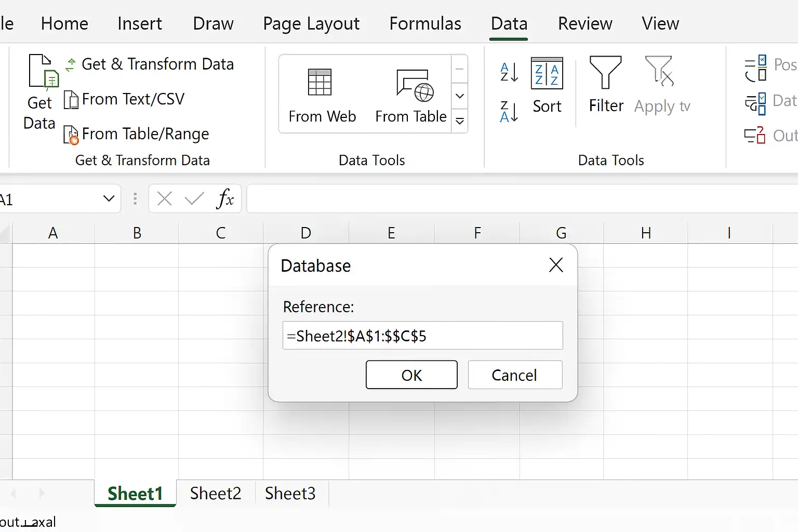Screen dimensions: 798x532
Task: Expand the Name Box dropdown
Action: click(x=109, y=198)
